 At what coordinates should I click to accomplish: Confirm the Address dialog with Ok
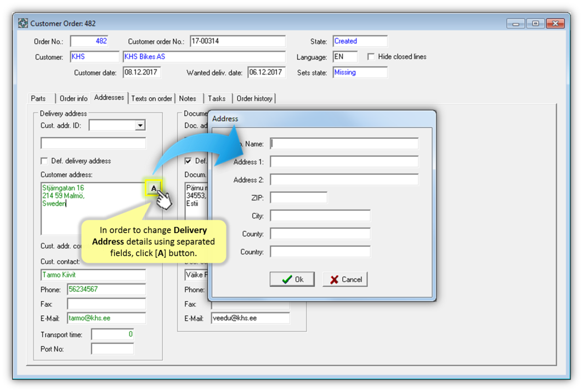coord(292,280)
